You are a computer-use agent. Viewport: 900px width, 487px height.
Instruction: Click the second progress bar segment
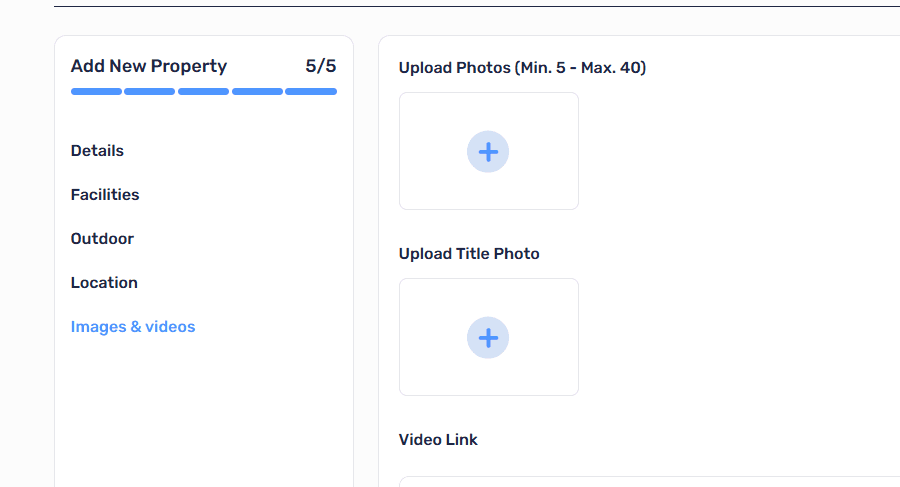(x=149, y=91)
